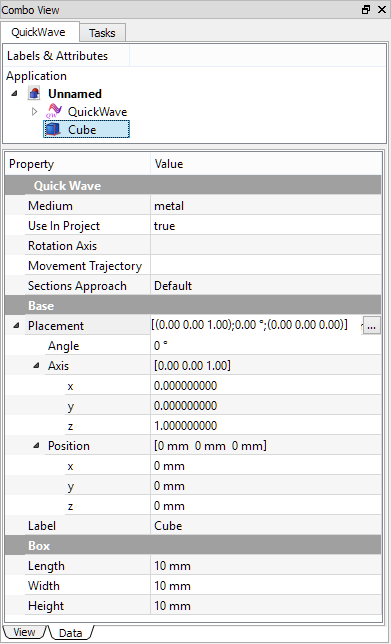
Task: Collapse the Placement property group
Action: [16, 325]
